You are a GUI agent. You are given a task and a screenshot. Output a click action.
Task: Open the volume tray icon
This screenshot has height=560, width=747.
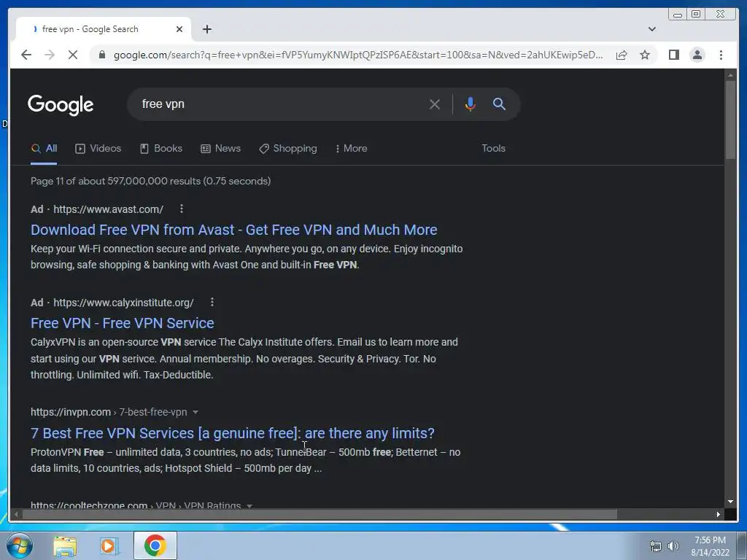(x=673, y=546)
